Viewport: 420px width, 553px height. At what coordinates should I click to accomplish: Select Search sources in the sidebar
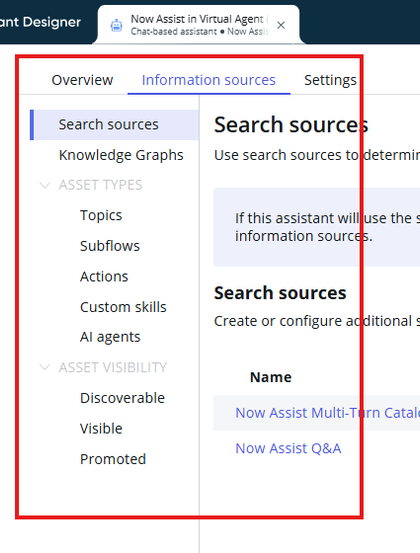[x=115, y=124]
